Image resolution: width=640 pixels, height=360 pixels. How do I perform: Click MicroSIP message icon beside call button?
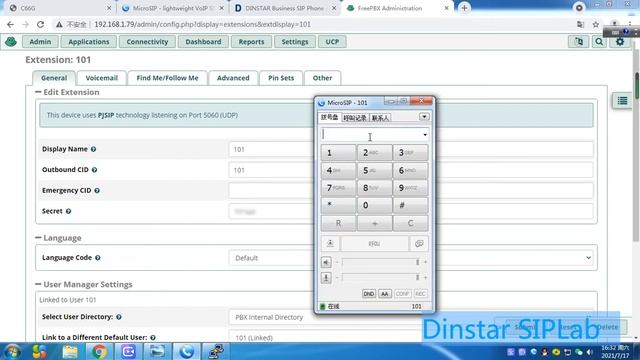[419, 244]
